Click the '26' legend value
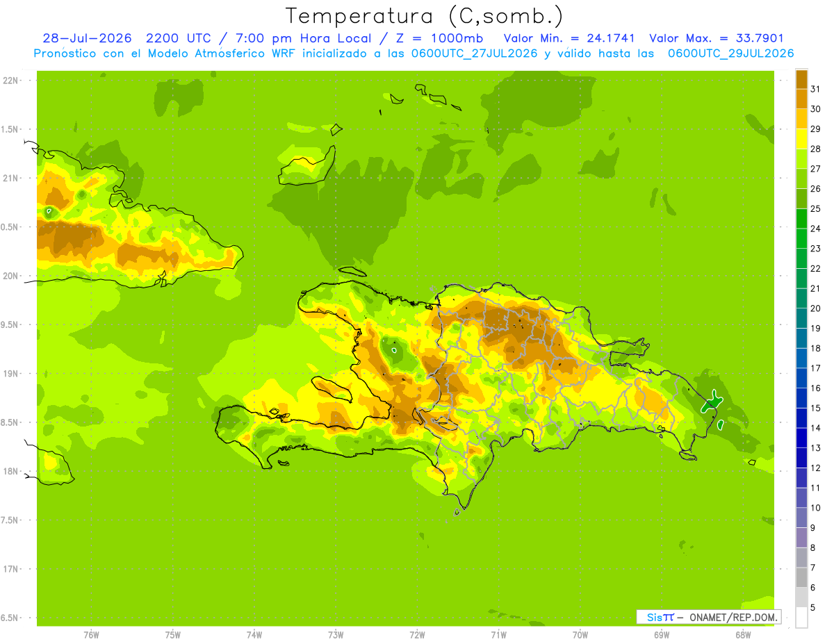This screenshot has width=834, height=644. 816,189
